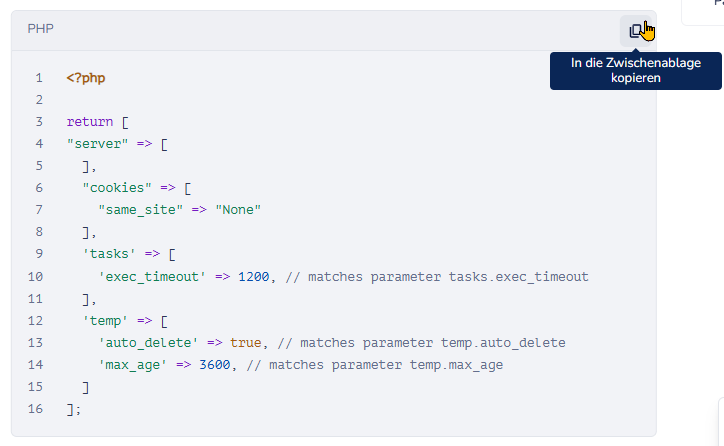Click the <?php opening tag
The width and height of the screenshot is (724, 446).
(x=86, y=78)
